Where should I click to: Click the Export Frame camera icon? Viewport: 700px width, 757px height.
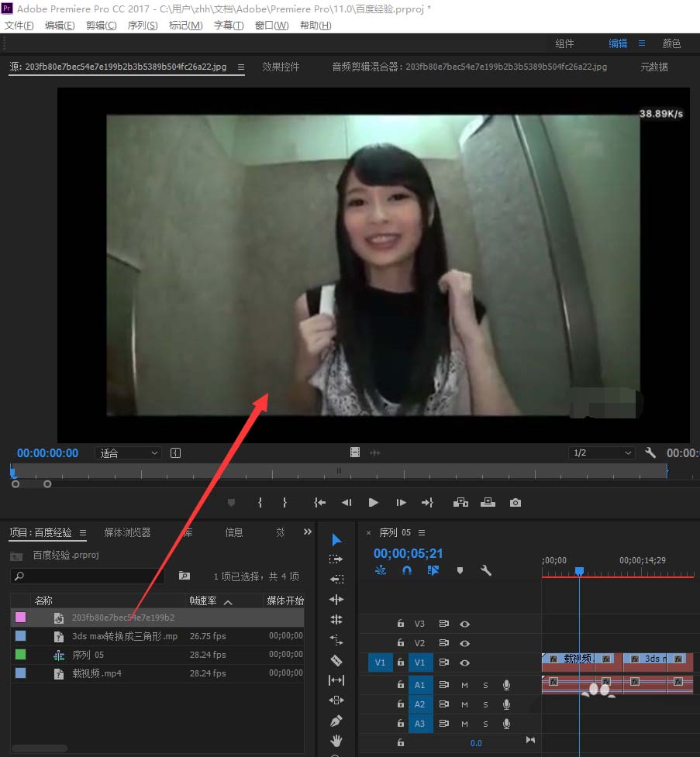516,502
